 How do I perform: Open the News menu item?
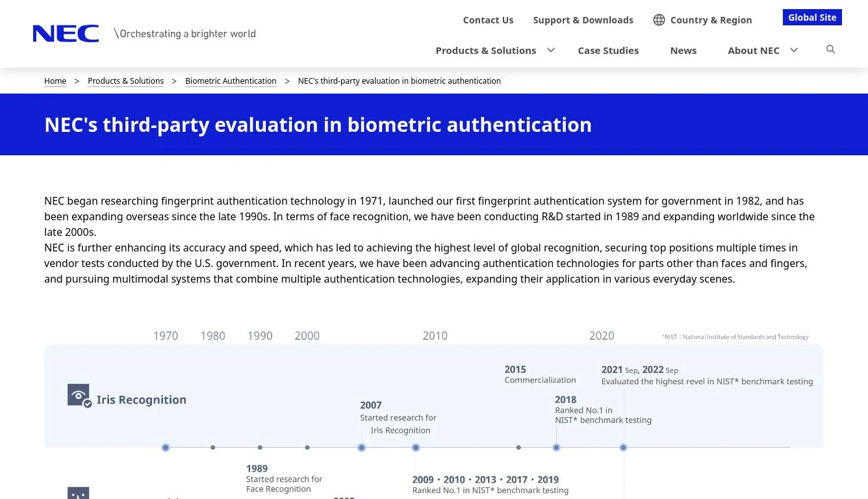683,50
